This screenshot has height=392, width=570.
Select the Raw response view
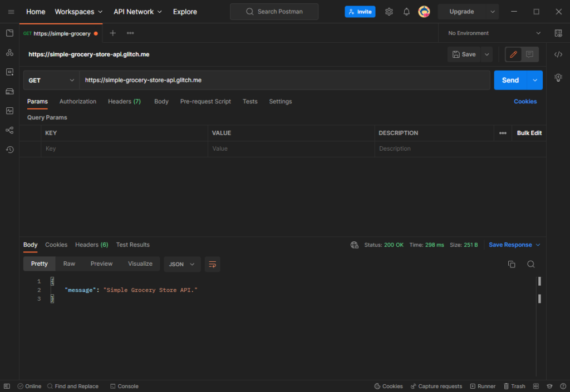coord(69,264)
